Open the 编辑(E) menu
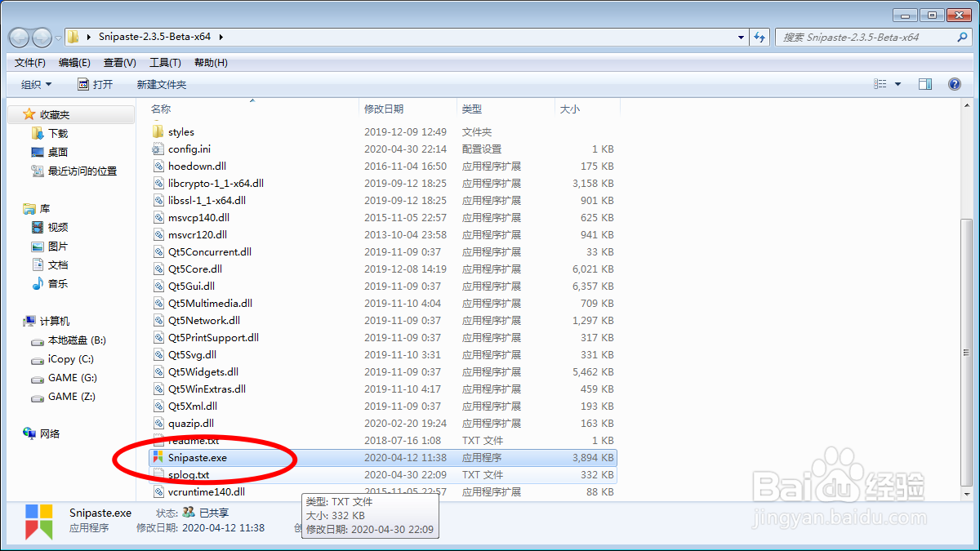Viewport: 980px width, 551px height. click(x=74, y=62)
